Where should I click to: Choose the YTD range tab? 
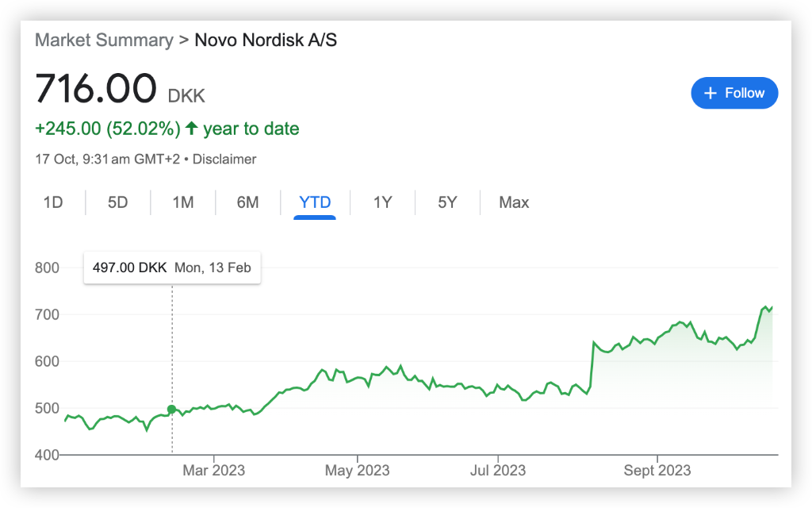[x=315, y=202]
